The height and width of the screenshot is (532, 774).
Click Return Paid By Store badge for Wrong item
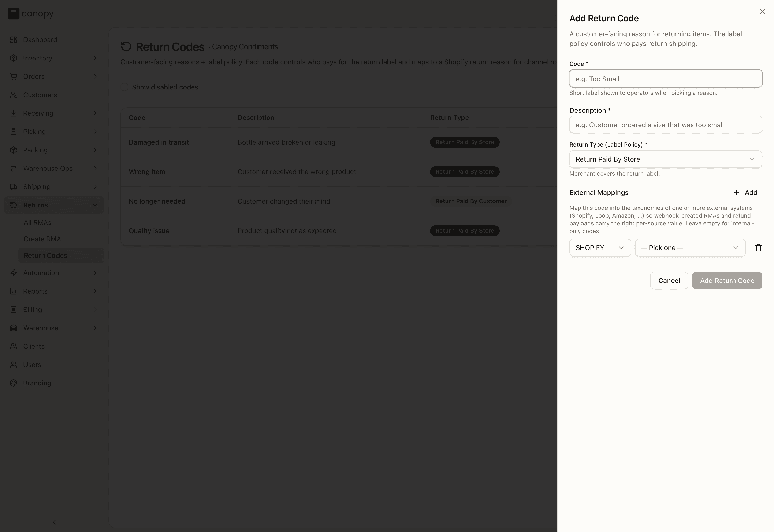click(x=465, y=172)
